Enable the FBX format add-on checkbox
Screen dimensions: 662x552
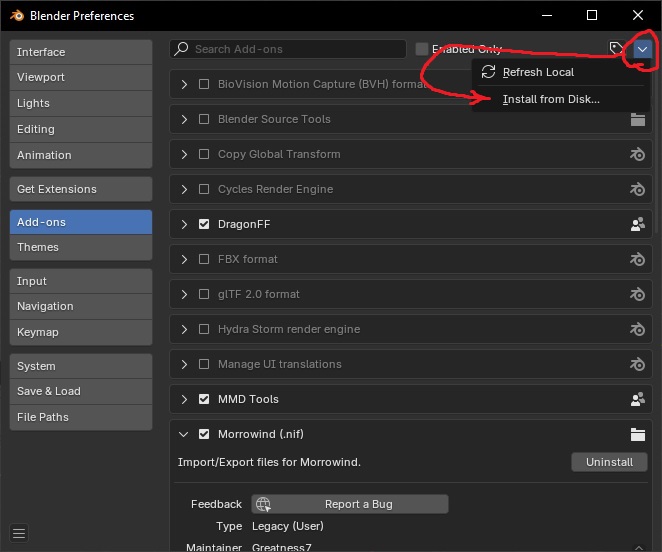204,259
